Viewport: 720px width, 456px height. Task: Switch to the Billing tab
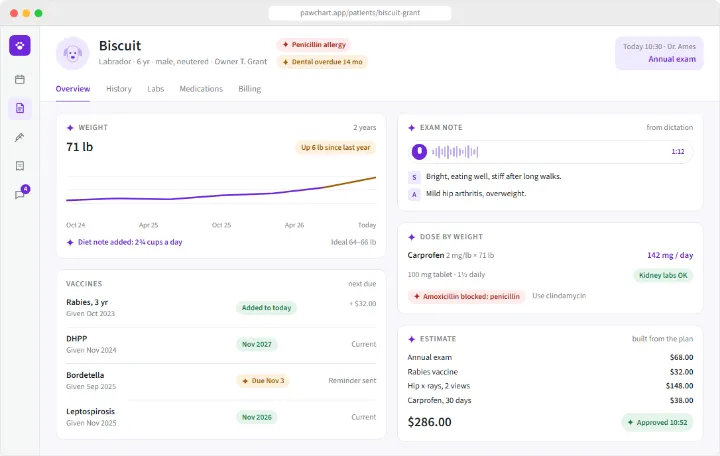249,89
